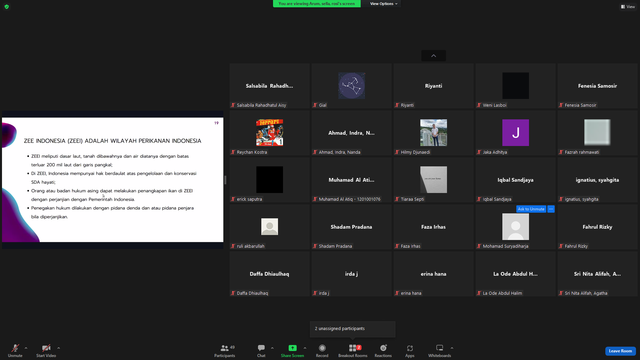Click the Unmute microphone icon
Screen dimensions: 640x360
point(15,348)
